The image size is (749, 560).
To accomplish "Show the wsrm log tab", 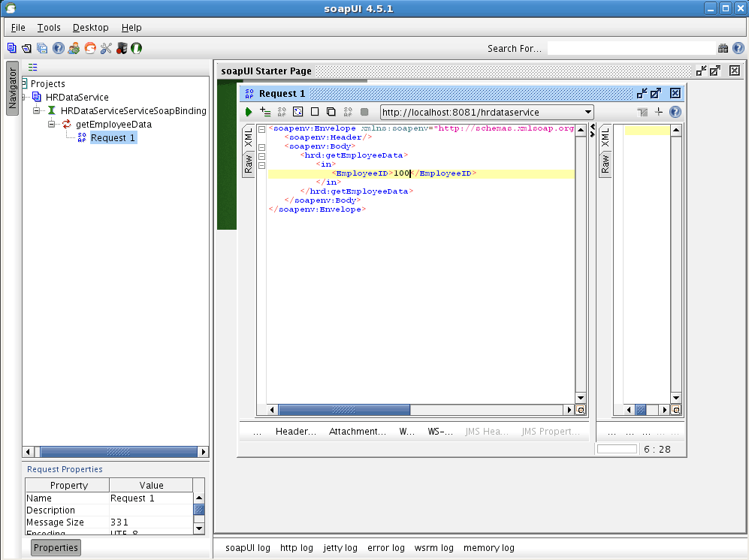I will (433, 548).
